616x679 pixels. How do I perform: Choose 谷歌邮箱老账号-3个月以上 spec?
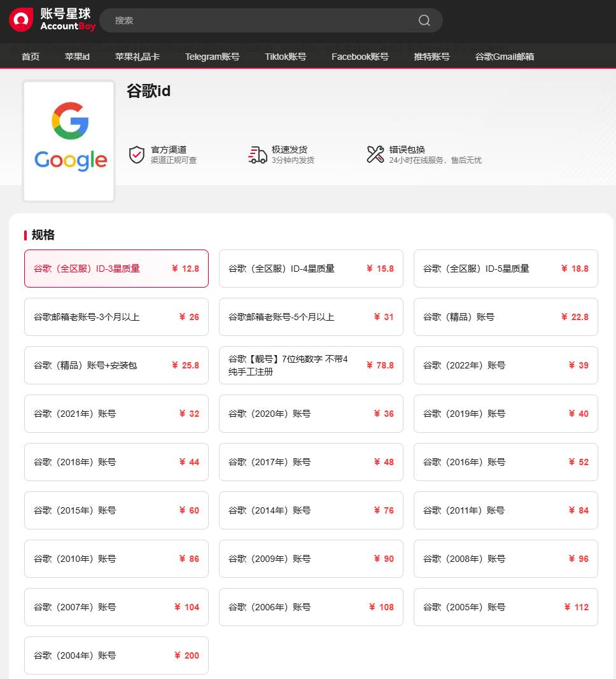point(116,317)
